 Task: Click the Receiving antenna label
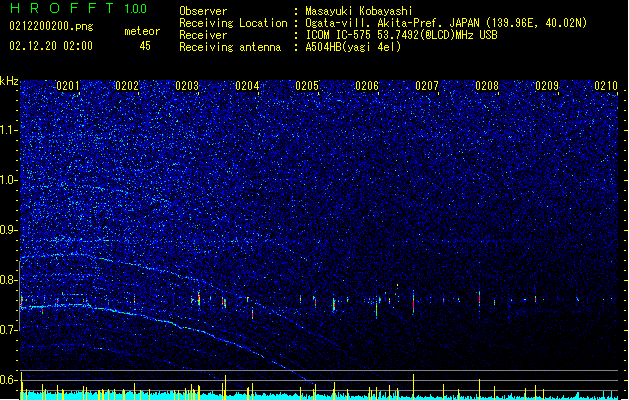click(230, 47)
